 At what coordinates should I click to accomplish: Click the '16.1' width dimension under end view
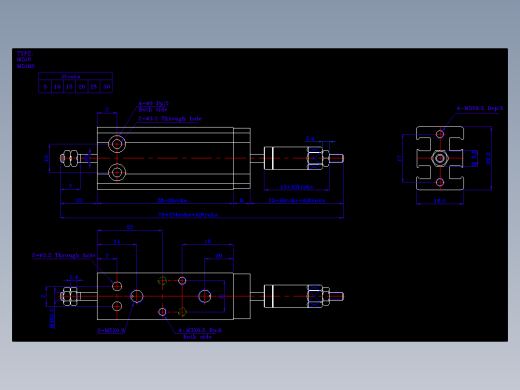coord(440,201)
